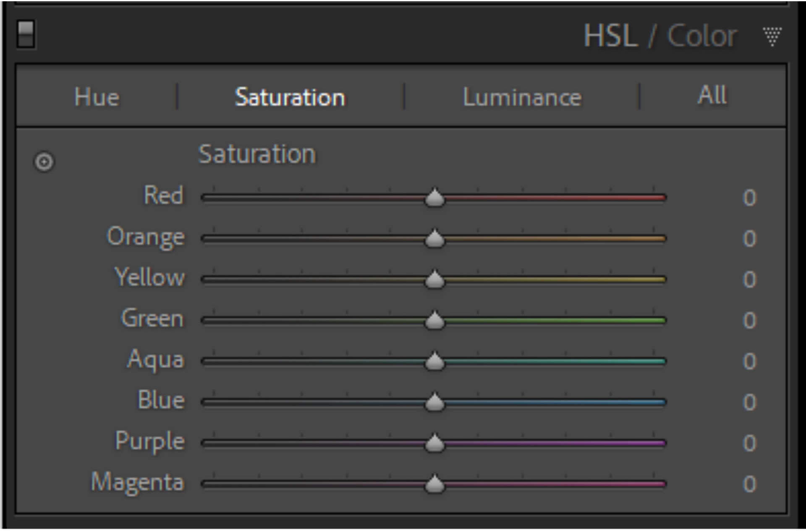Click the Magenta saturation value field
The width and height of the screenshot is (806, 532).
[749, 484]
